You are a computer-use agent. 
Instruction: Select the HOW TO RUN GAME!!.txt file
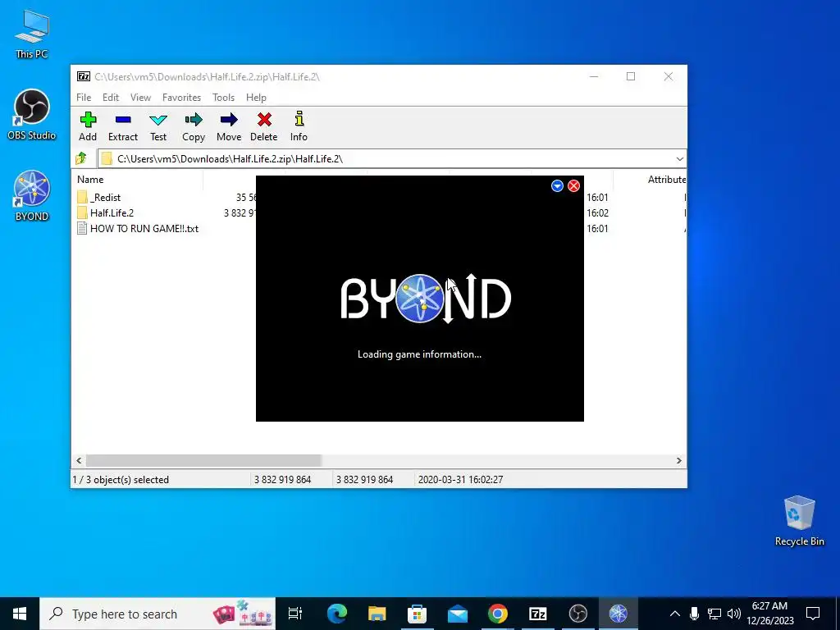click(138, 229)
